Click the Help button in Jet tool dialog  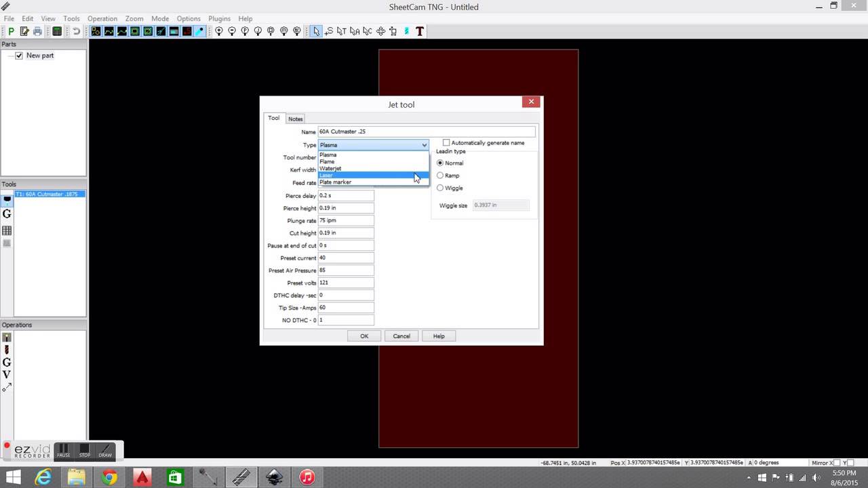point(439,336)
